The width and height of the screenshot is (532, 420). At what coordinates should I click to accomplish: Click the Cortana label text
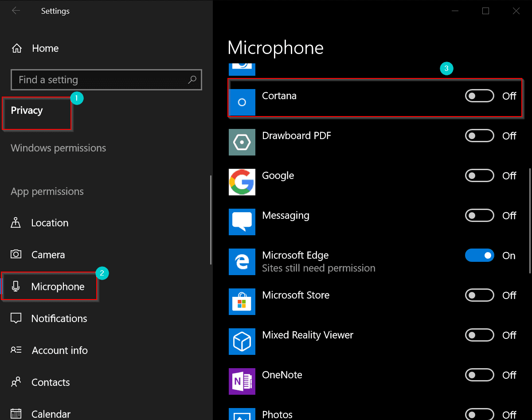(279, 96)
